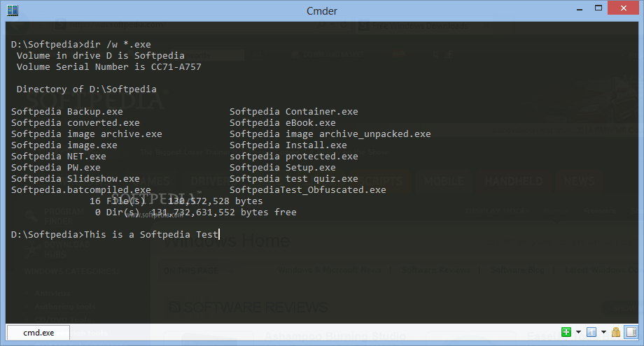This screenshot has width=644, height=346.
Task: Click 'Directory of D:\Softpedia' line
Action: (x=87, y=89)
